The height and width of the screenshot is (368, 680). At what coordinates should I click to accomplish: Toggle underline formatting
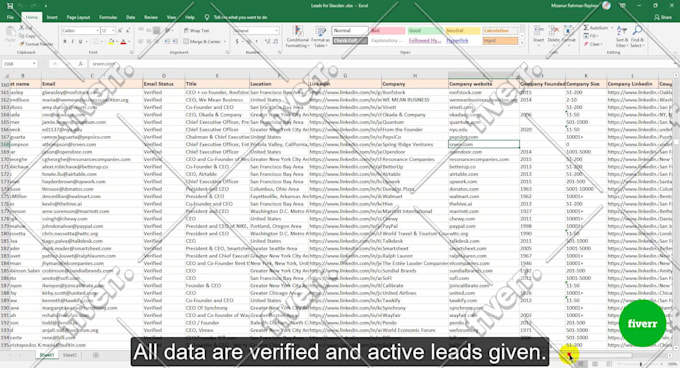click(x=81, y=42)
